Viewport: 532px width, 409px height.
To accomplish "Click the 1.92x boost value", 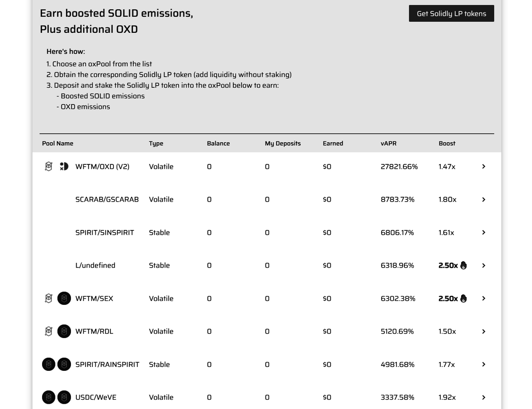I will point(447,397).
